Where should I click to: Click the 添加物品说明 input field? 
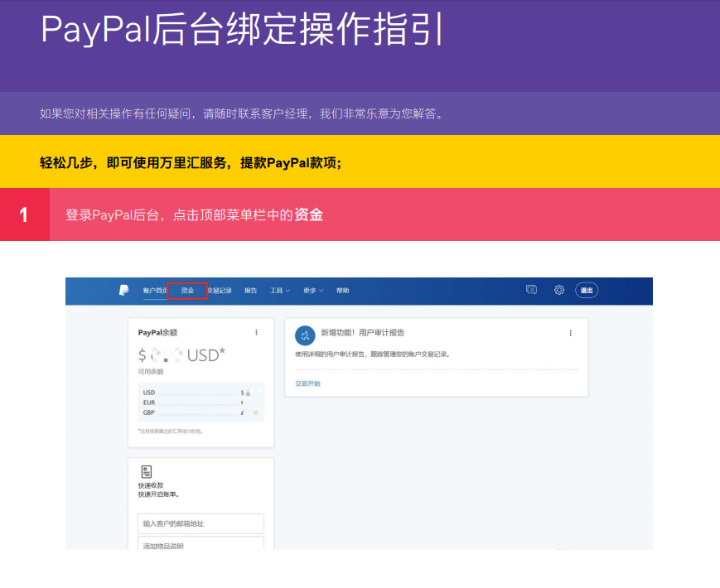(201, 545)
